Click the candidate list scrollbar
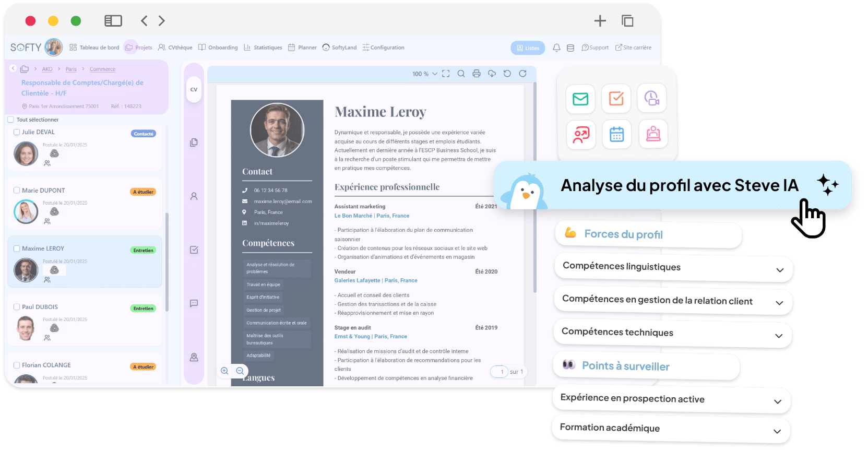The image size is (868, 450). point(167,261)
